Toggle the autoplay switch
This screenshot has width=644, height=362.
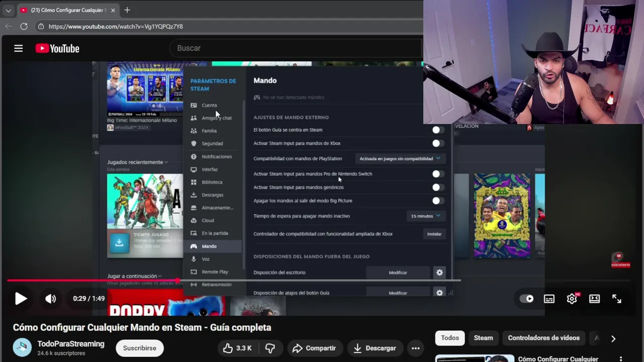526,299
